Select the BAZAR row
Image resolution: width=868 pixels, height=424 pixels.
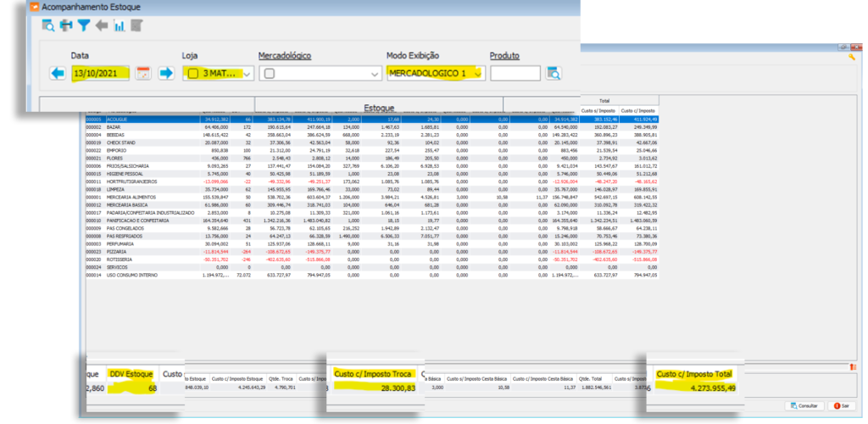point(372,126)
